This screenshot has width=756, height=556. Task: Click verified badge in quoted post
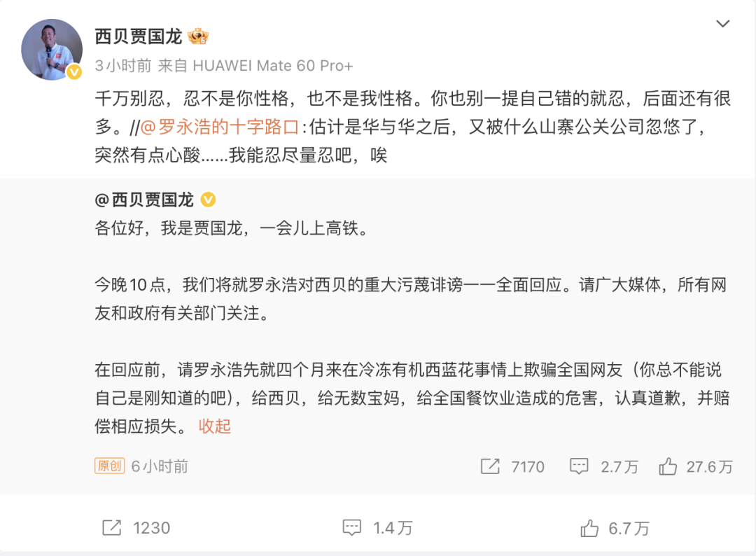coord(208,200)
